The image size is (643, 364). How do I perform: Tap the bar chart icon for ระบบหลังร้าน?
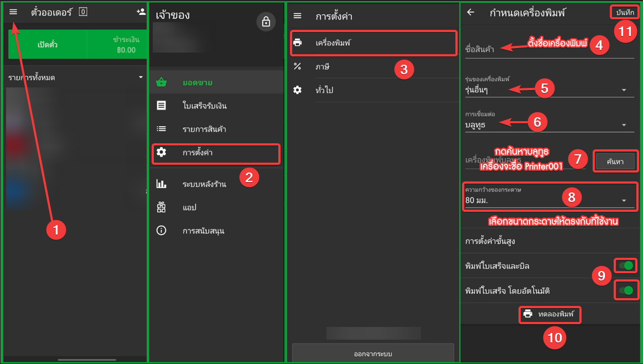point(162,184)
